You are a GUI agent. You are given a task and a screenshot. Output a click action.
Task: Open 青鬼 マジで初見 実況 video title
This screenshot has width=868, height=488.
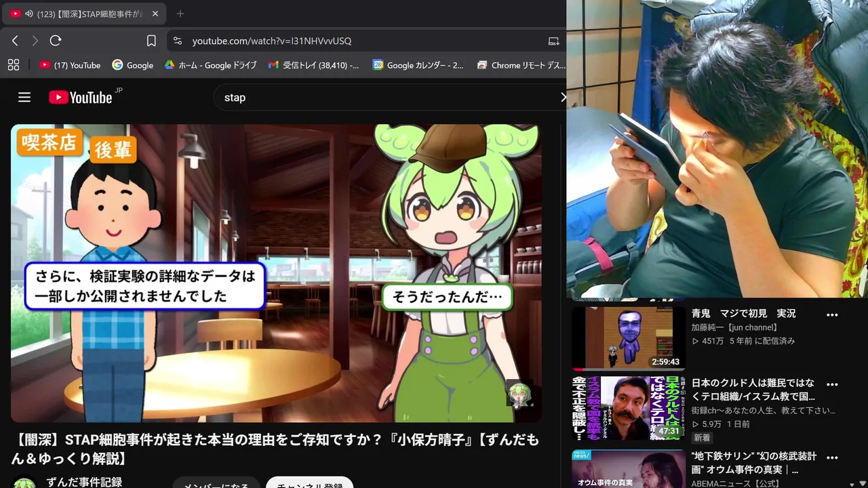[743, 314]
